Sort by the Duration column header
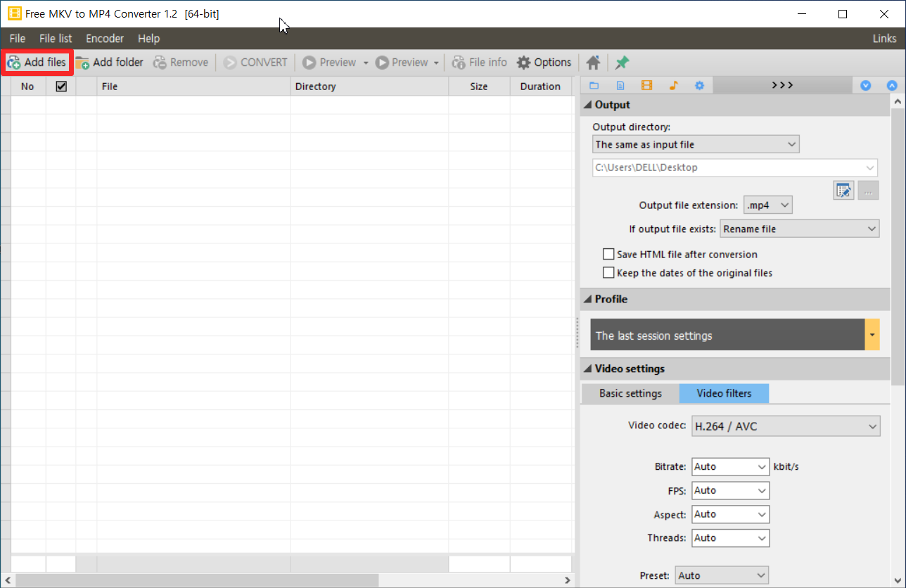The width and height of the screenshot is (906, 588). click(540, 87)
